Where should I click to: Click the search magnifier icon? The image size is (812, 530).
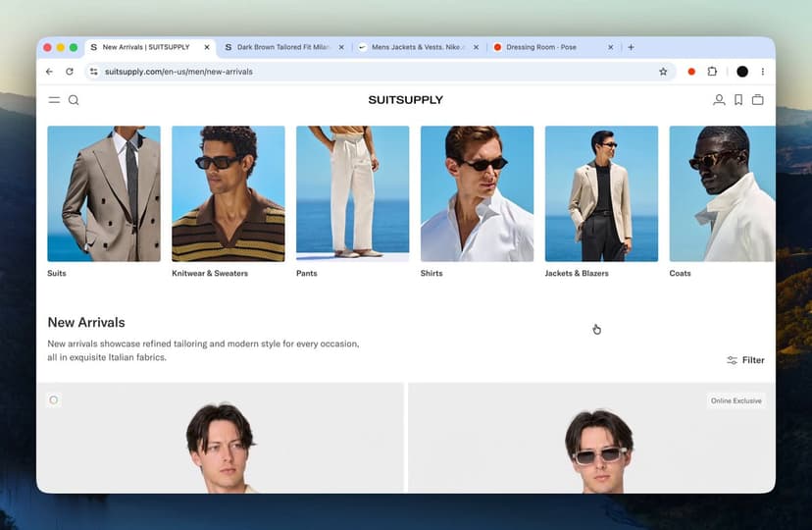pos(74,100)
